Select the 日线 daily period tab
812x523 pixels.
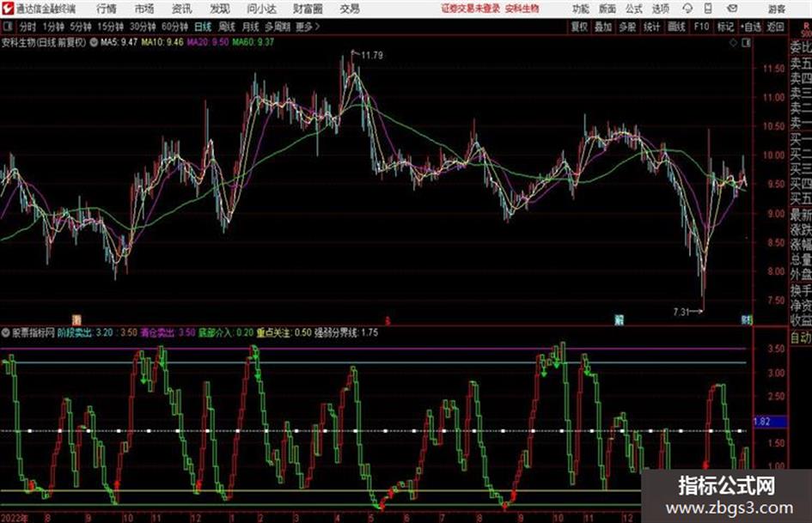click(203, 27)
